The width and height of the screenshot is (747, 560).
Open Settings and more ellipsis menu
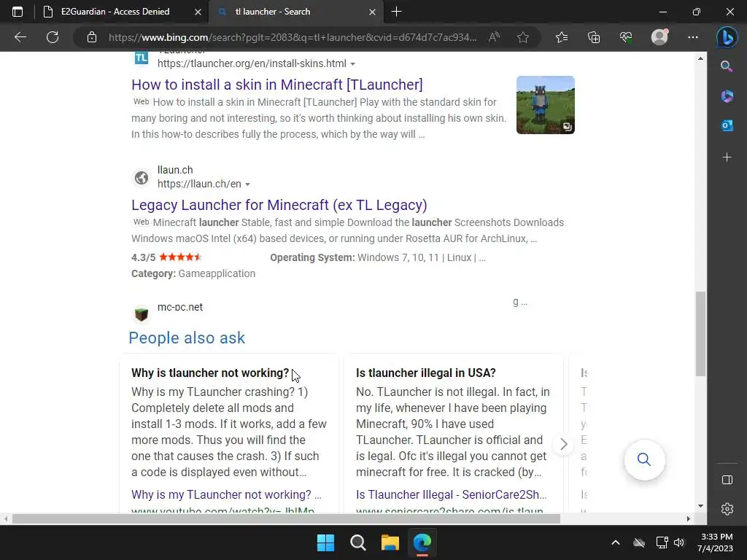[x=693, y=37]
